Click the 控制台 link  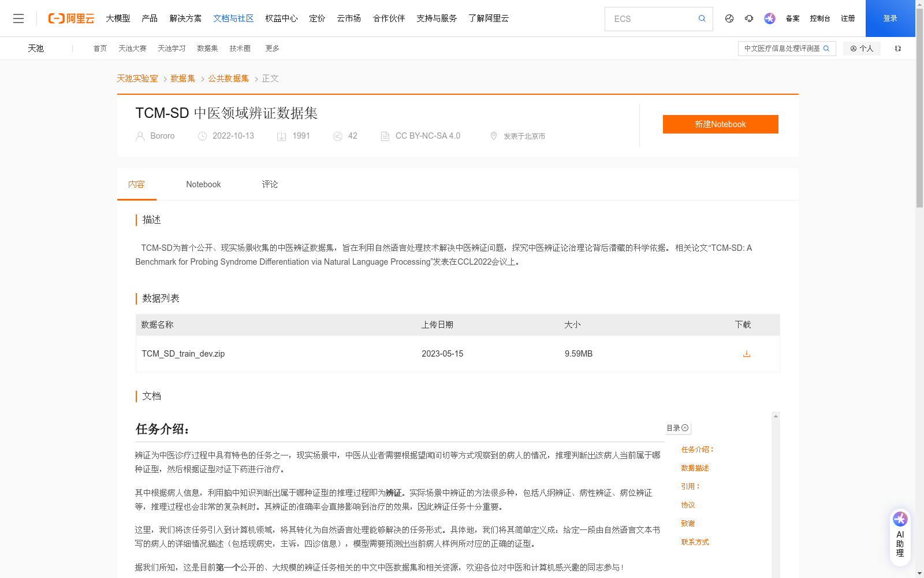point(820,18)
